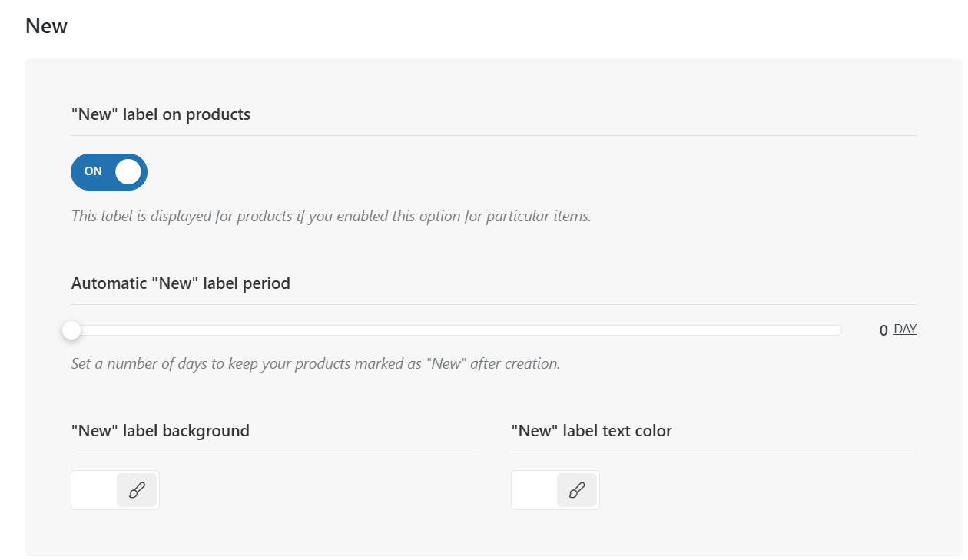Image resolution: width=968 pixels, height=560 pixels.
Task: Click the "New" label text color heading
Action: pos(592,431)
